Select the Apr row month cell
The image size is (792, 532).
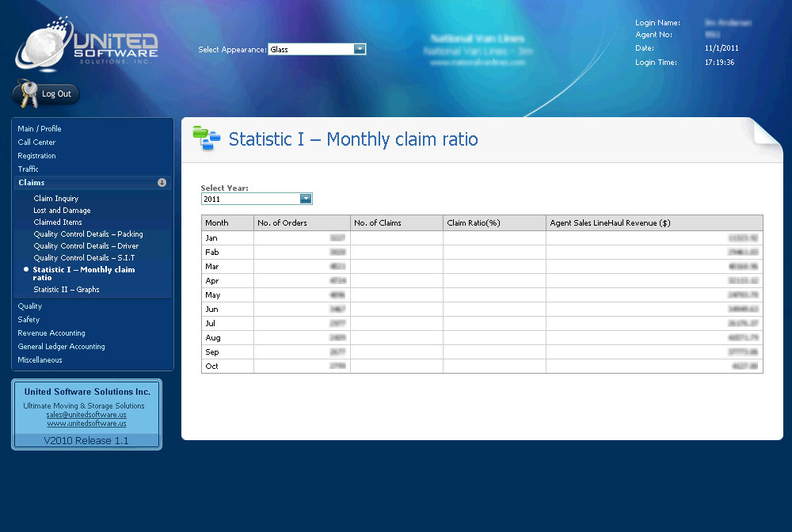pyautogui.click(x=227, y=280)
